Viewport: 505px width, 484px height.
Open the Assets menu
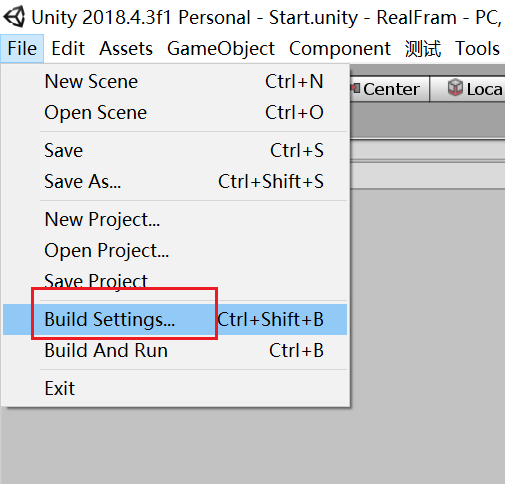[126, 48]
